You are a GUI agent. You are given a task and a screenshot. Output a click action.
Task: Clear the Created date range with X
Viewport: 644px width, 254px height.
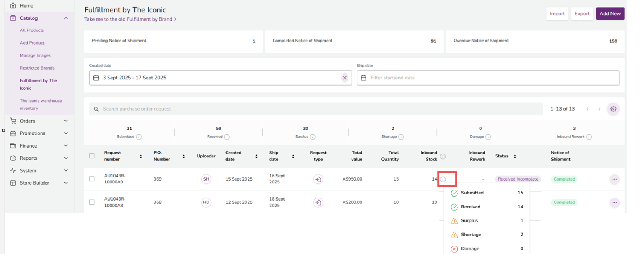344,78
